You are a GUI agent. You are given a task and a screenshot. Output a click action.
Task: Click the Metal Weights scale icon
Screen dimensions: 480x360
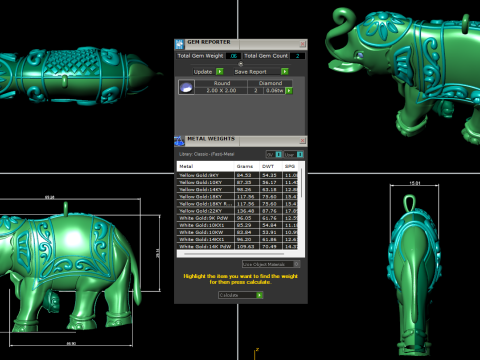coord(179,141)
